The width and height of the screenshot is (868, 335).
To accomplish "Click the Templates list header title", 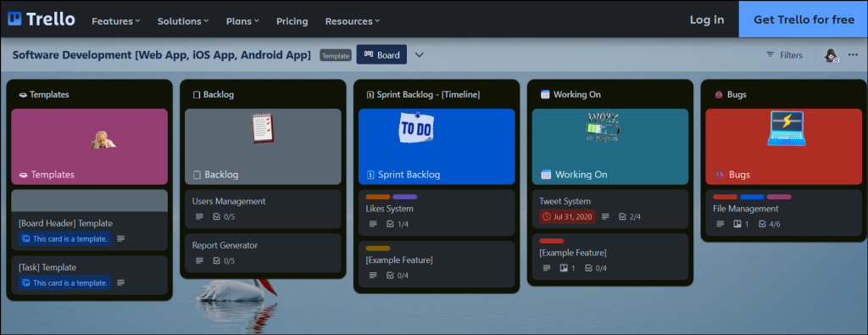I will pyautogui.click(x=44, y=95).
